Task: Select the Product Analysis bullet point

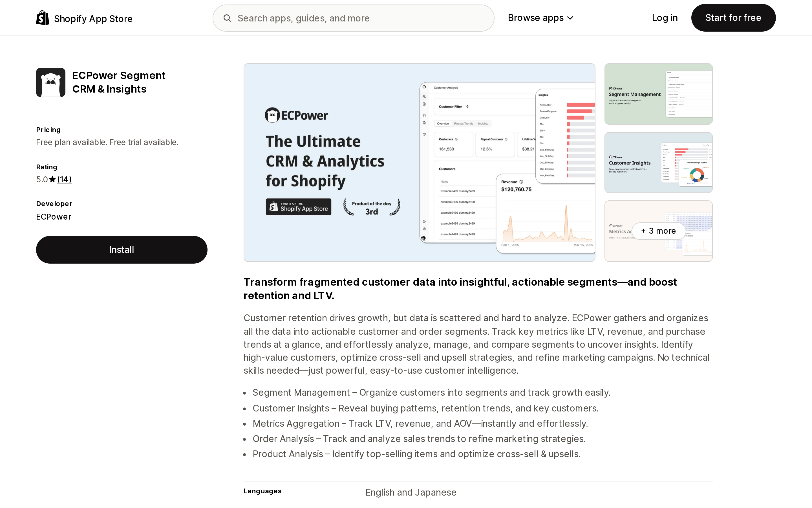Action: click(416, 454)
